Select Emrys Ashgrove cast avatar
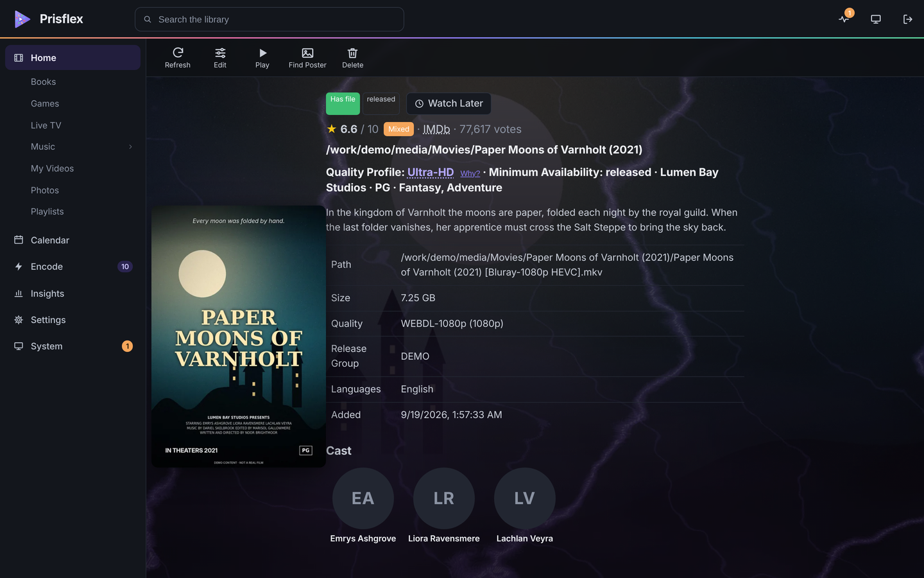 [363, 498]
